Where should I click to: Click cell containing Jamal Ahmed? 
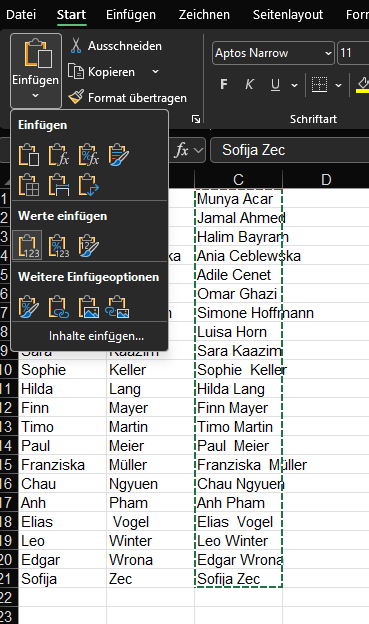tap(238, 218)
